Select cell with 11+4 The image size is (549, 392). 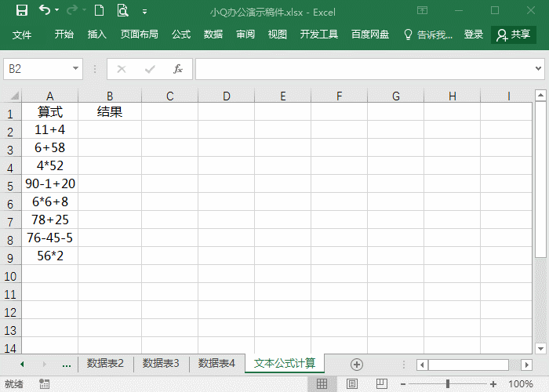click(x=49, y=130)
